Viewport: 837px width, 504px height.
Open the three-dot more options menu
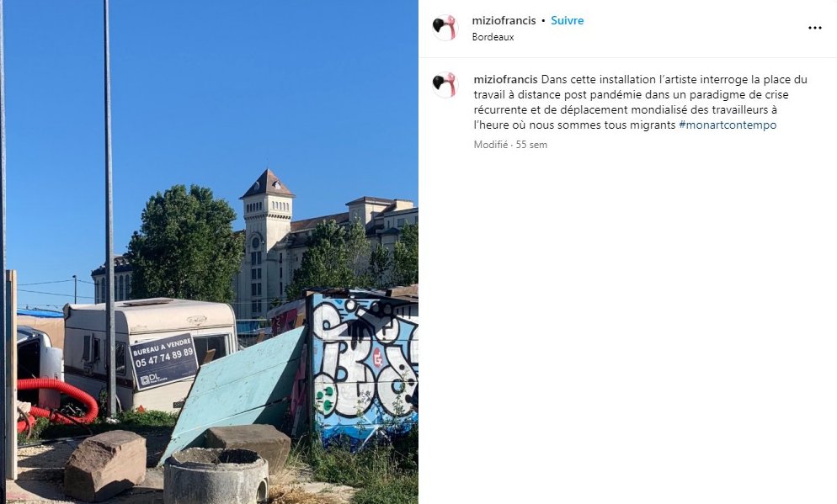coord(814,28)
